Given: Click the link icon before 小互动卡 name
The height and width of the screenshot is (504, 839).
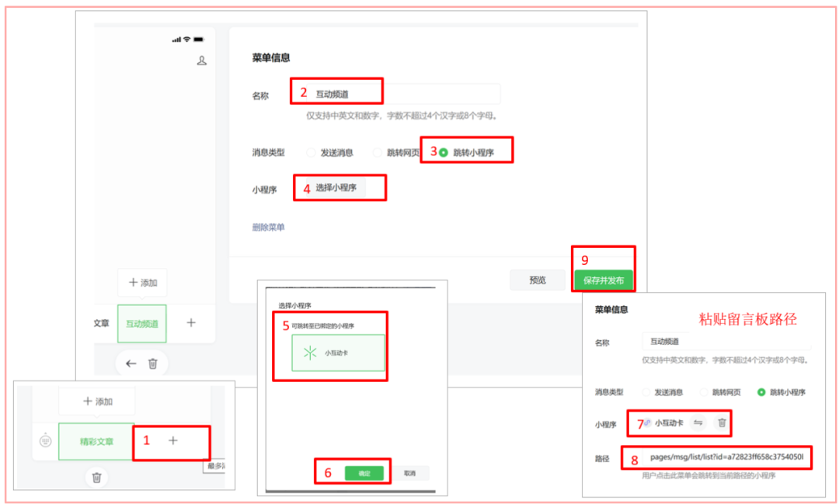Looking at the screenshot, I should (648, 423).
